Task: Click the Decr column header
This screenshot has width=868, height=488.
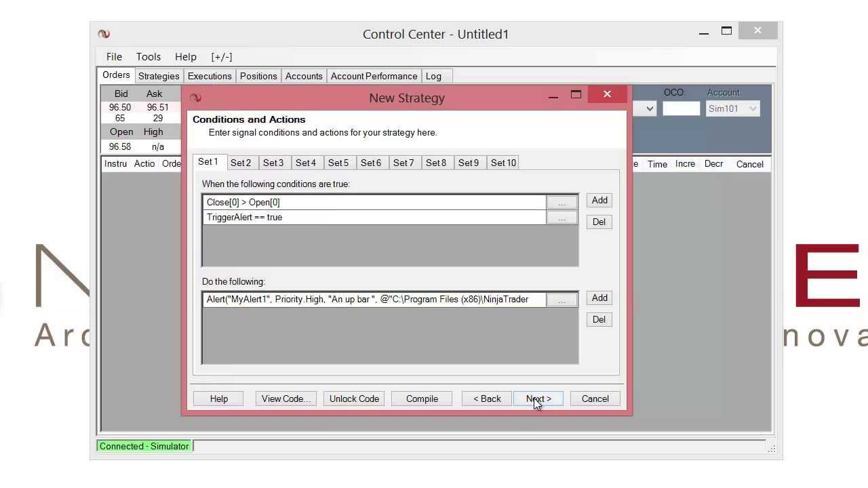Action: 713,164
